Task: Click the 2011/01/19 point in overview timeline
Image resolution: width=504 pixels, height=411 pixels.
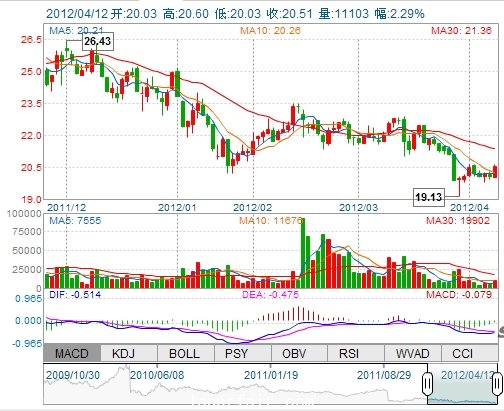Action: pos(271,375)
